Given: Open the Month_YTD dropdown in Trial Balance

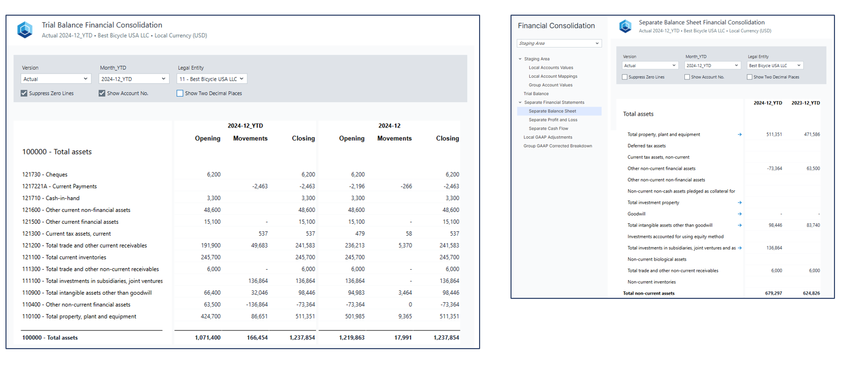Looking at the screenshot, I should pos(133,79).
